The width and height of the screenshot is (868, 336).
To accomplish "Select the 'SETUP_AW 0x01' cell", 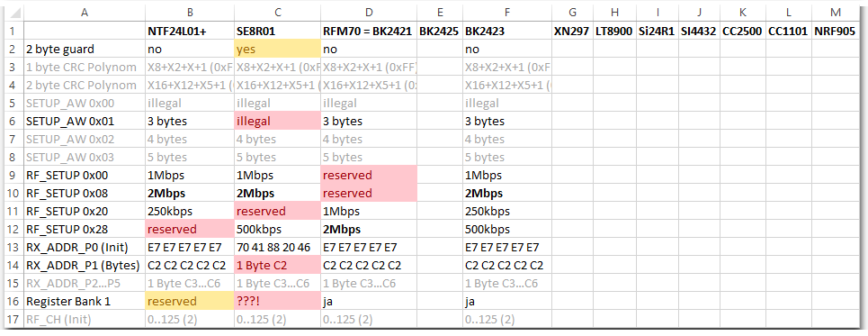I will [x=85, y=121].
